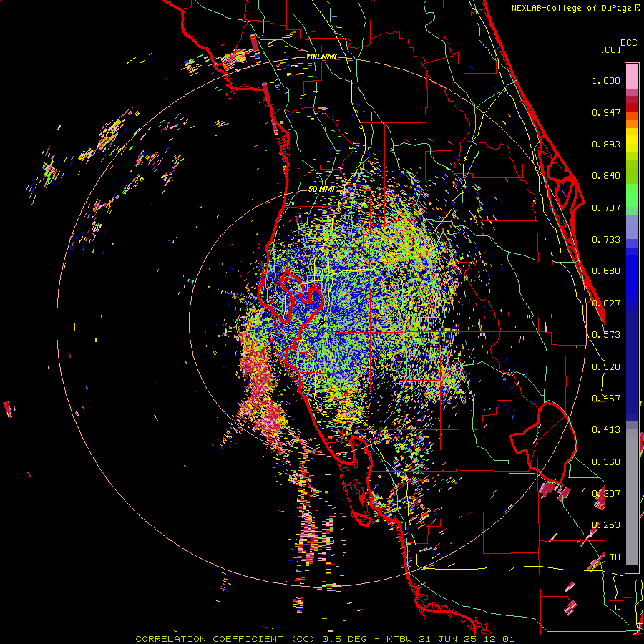The height and width of the screenshot is (644, 644).
Task: Select the 0.680 scale value
Action: 606,271
